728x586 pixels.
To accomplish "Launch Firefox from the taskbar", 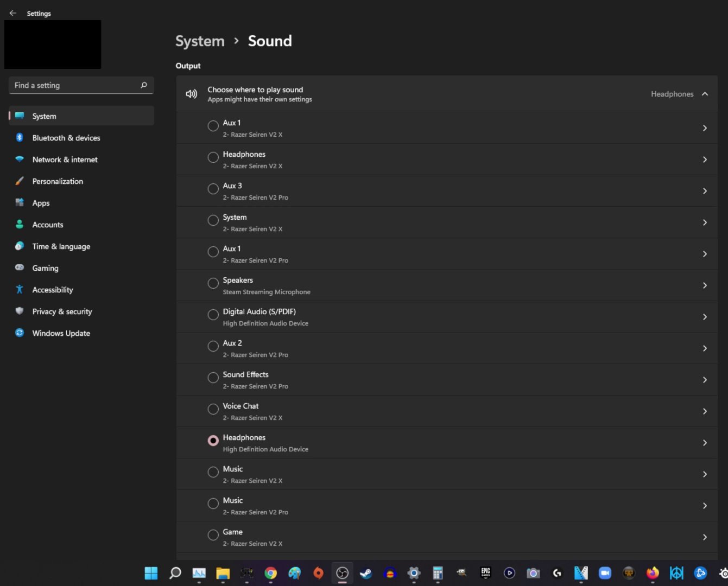I will point(653,573).
